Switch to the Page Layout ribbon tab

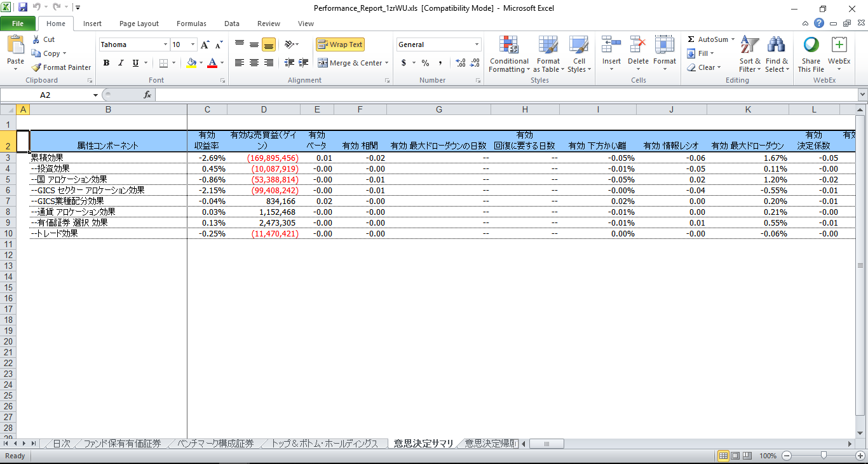[x=139, y=24]
